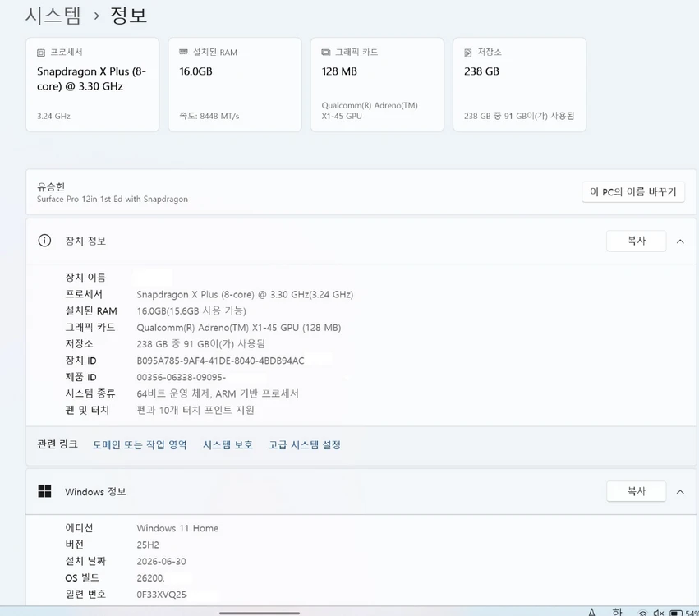This screenshot has height=616, width=699.
Task: Open the 프로세서 Snapdragon X Plus card
Action: tap(92, 85)
